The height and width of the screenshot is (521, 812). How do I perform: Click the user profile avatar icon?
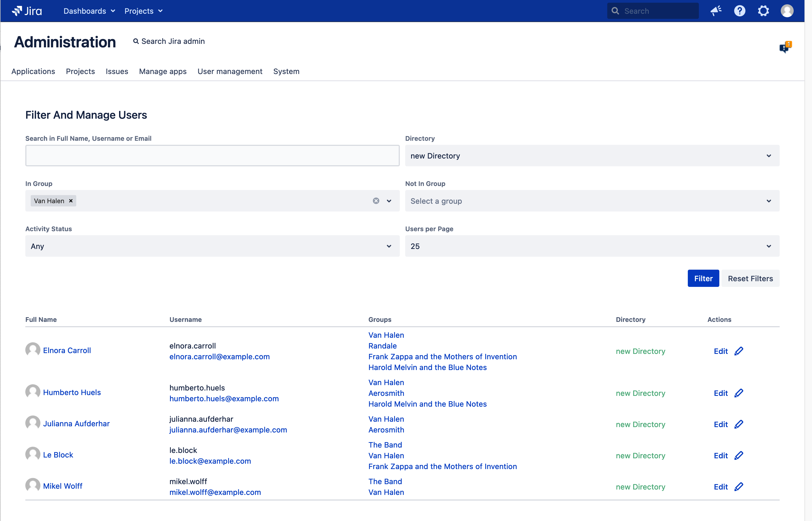pyautogui.click(x=787, y=11)
